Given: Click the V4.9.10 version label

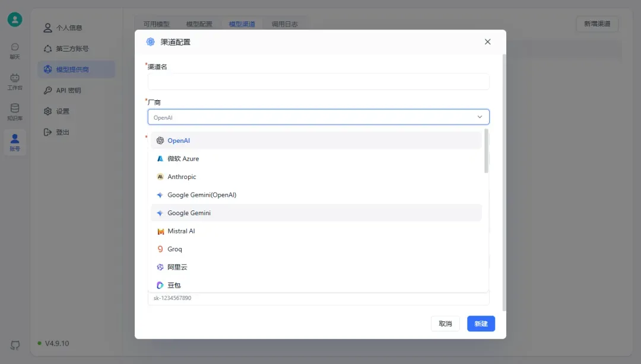Looking at the screenshot, I should [57, 343].
